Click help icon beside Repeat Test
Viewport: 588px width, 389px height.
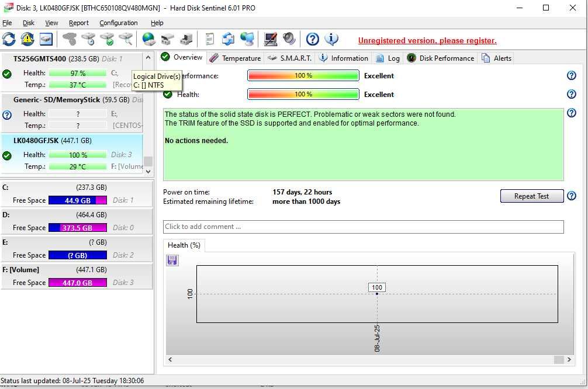tap(571, 196)
